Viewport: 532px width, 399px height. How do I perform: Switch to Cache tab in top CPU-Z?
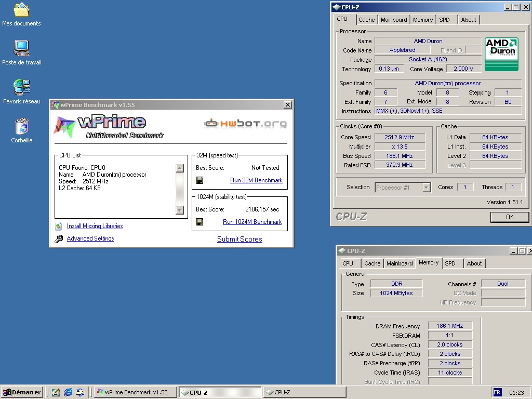tap(366, 20)
